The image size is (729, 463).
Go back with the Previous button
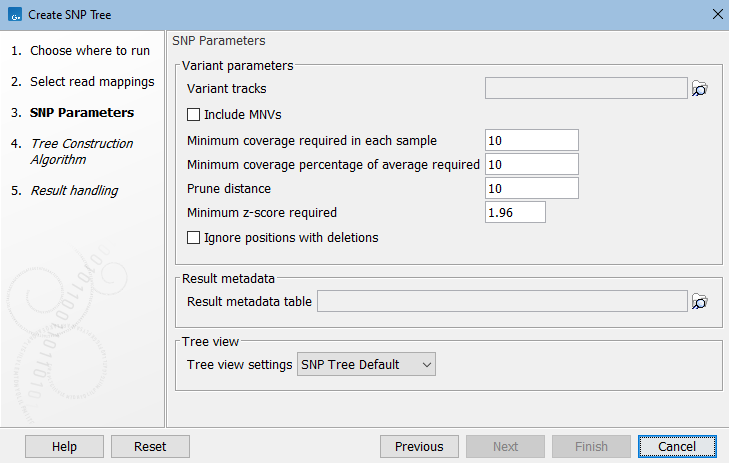coord(419,447)
